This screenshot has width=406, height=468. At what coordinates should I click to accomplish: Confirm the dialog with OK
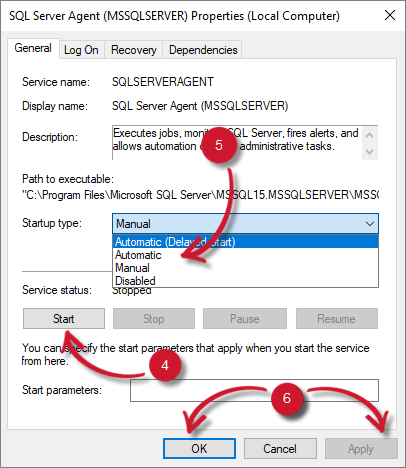199,449
